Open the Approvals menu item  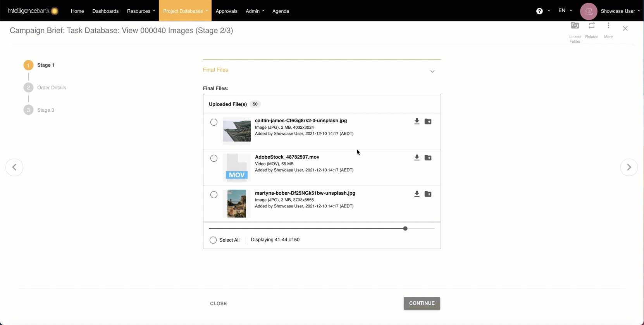pyautogui.click(x=226, y=11)
